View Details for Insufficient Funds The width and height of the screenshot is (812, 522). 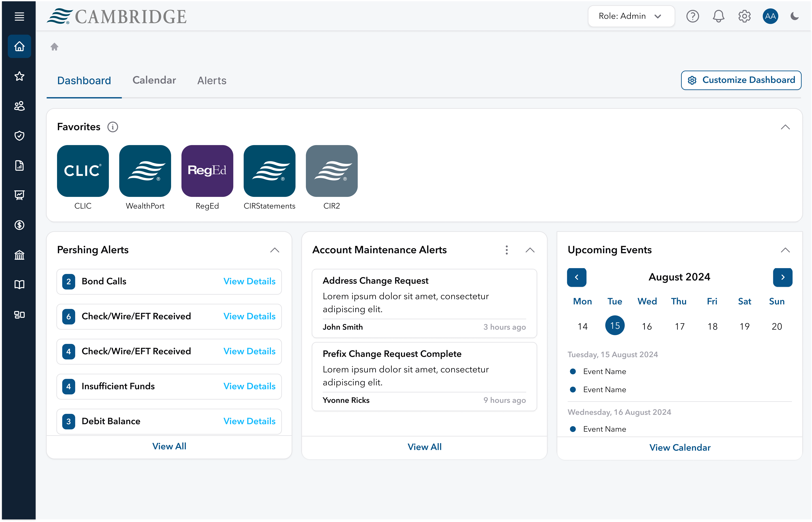click(249, 386)
